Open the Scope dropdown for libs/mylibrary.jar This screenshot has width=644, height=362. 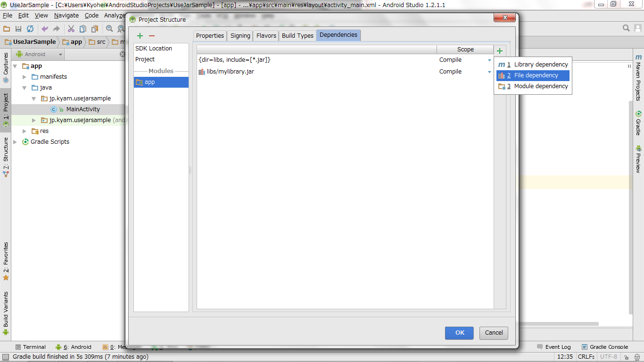[x=489, y=72]
